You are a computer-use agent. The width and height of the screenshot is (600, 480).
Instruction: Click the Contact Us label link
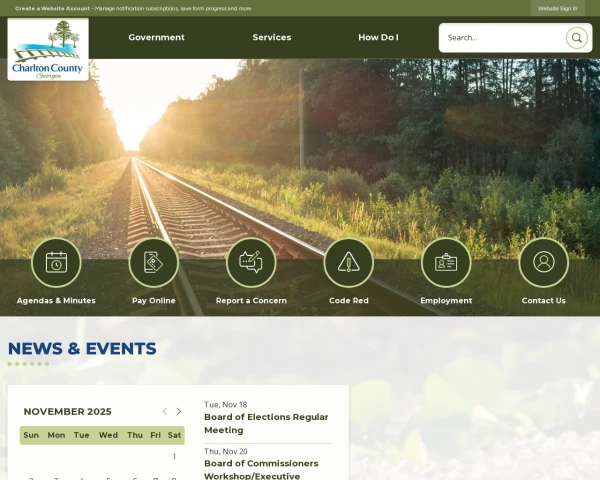544,300
